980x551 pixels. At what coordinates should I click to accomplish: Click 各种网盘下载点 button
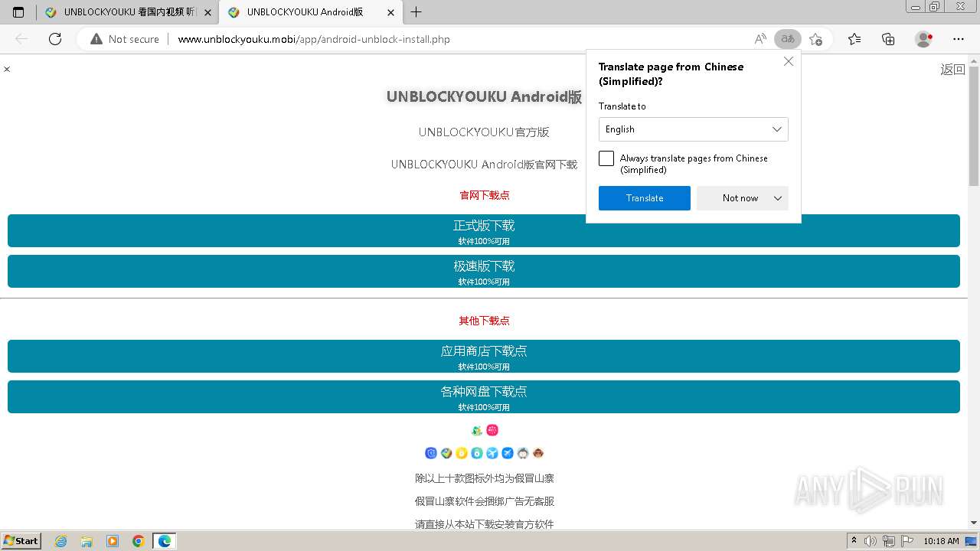(484, 396)
